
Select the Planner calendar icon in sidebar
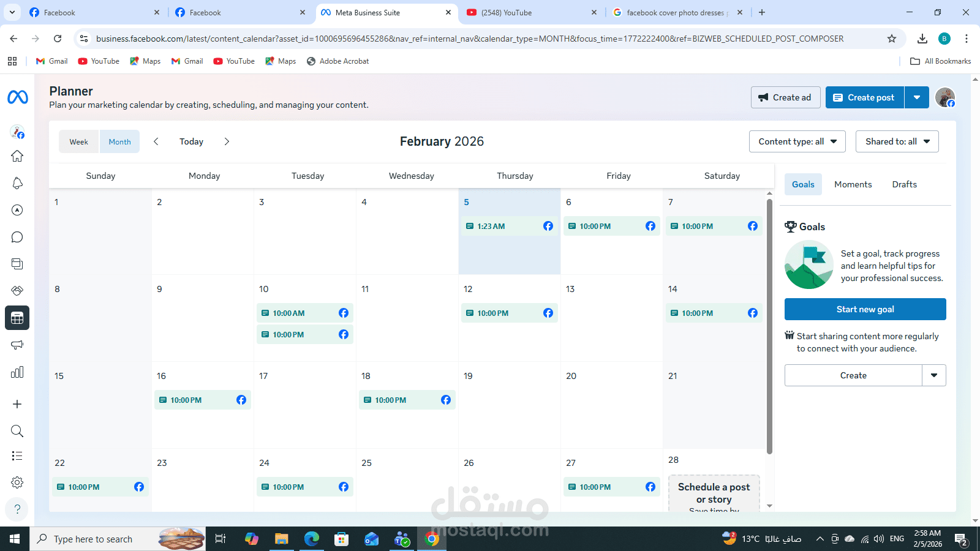click(x=17, y=318)
